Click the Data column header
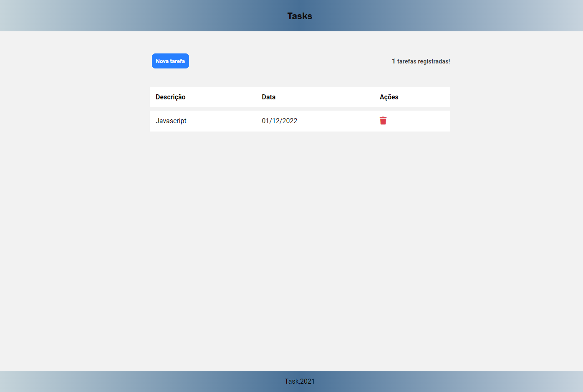This screenshot has width=583, height=392. (x=268, y=97)
